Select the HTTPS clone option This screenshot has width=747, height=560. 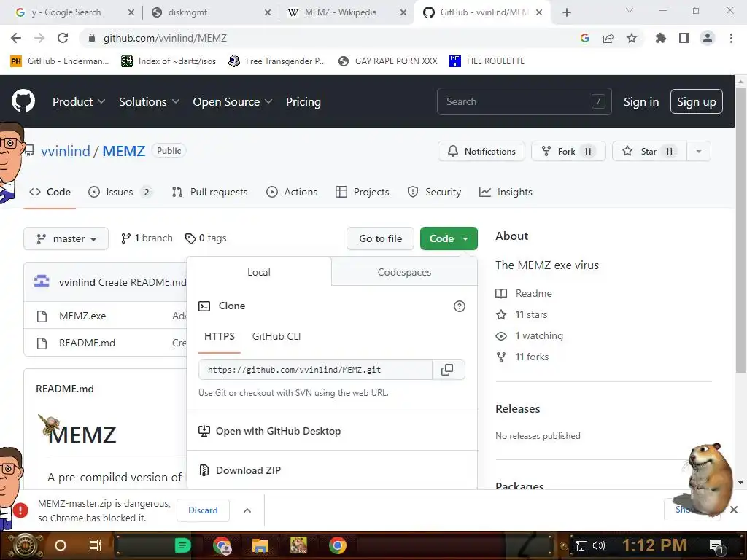pos(220,336)
